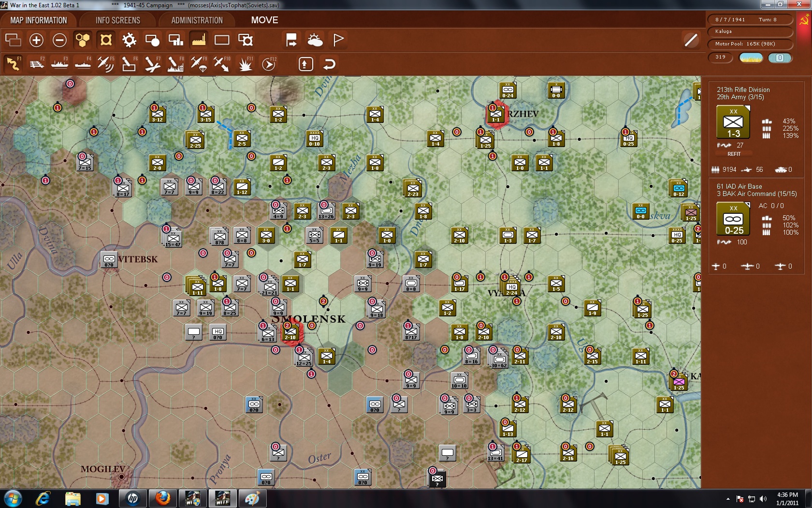Select the F3 naval transport mode
The height and width of the screenshot is (508, 812).
click(x=59, y=64)
